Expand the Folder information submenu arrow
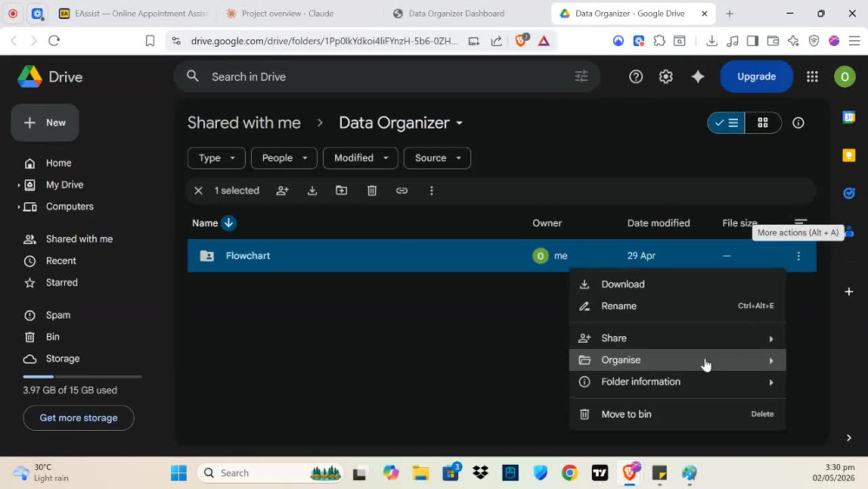Viewport: 868px width, 489px height. (x=771, y=382)
